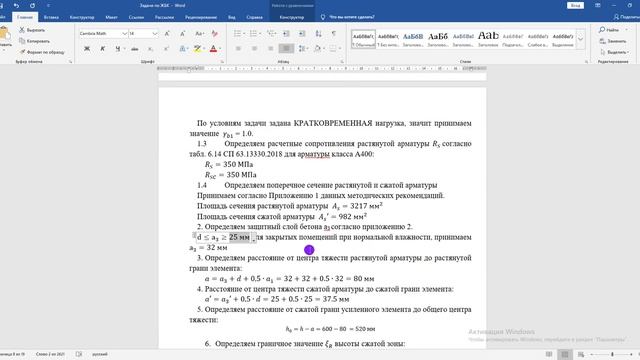Apply superscript formatting (x²)
This screenshot has width=640, height=360.
pos(166,49)
